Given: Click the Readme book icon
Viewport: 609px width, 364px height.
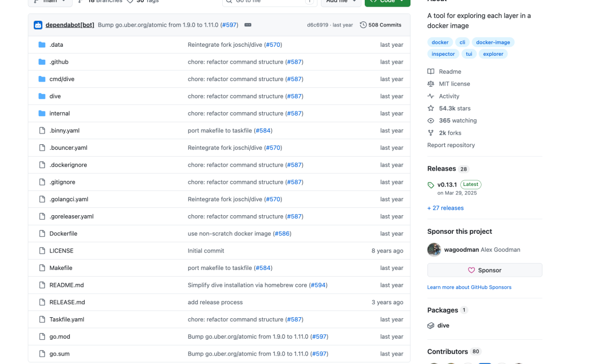Looking at the screenshot, I should click(x=431, y=72).
